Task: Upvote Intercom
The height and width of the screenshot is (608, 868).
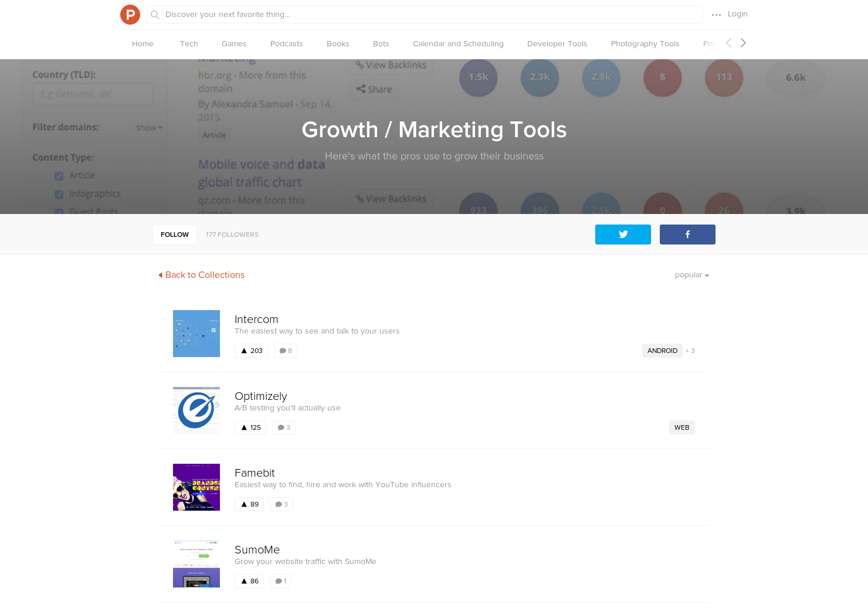Action: [x=251, y=350]
